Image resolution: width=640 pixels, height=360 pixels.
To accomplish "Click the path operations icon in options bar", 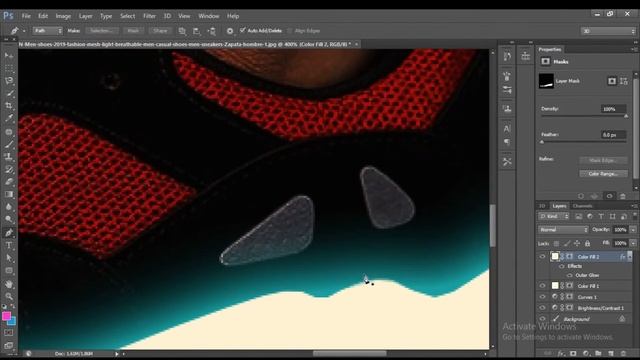I will pyautogui.click(x=182, y=31).
